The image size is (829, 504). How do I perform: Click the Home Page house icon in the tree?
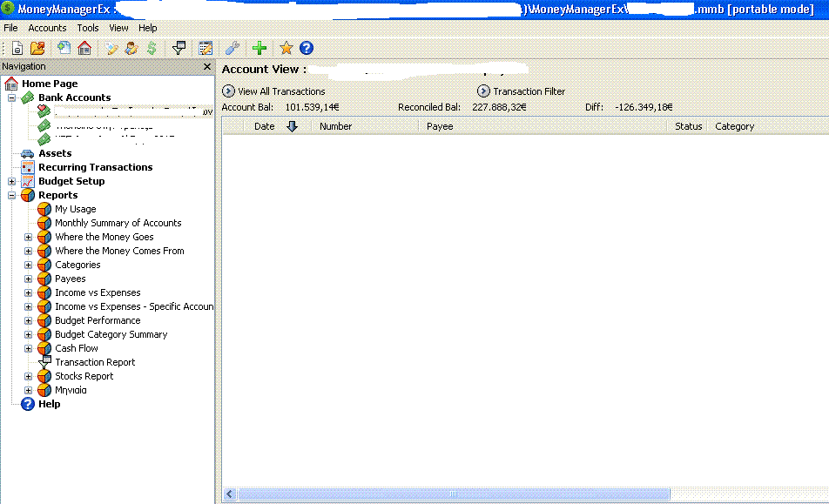pyautogui.click(x=11, y=84)
